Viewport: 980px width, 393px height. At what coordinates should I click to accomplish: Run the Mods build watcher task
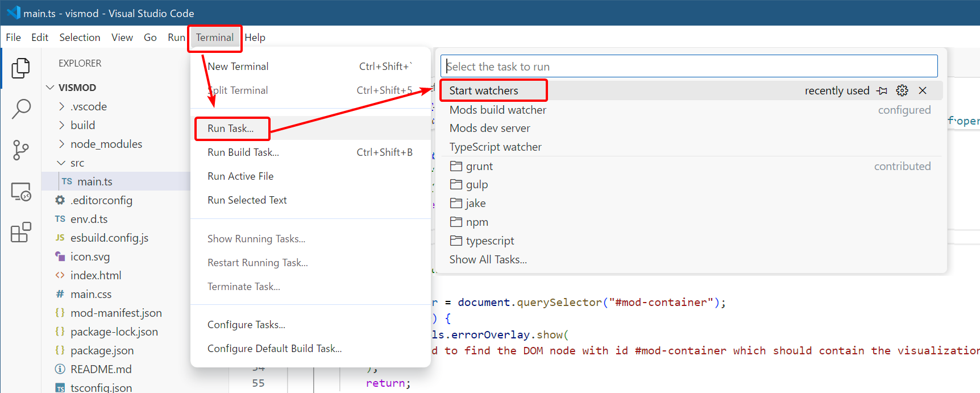691,110
